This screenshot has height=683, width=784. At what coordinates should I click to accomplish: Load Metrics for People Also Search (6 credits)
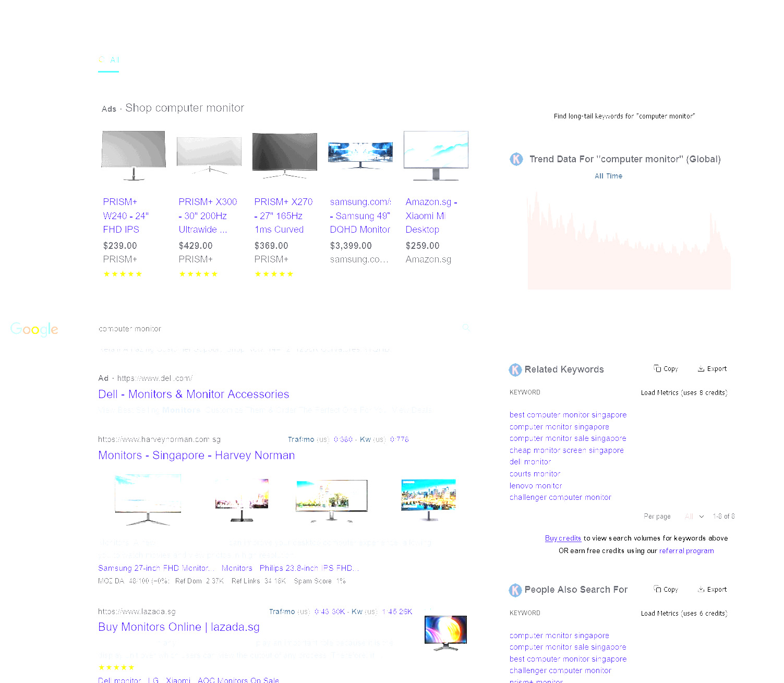(x=684, y=614)
